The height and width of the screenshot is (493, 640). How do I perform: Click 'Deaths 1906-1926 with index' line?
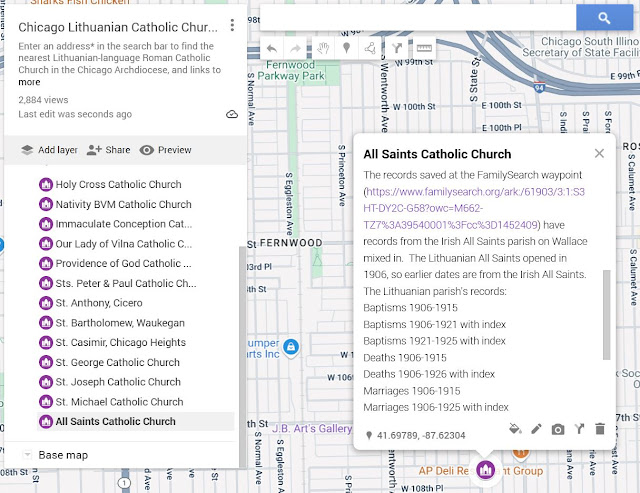429,374
